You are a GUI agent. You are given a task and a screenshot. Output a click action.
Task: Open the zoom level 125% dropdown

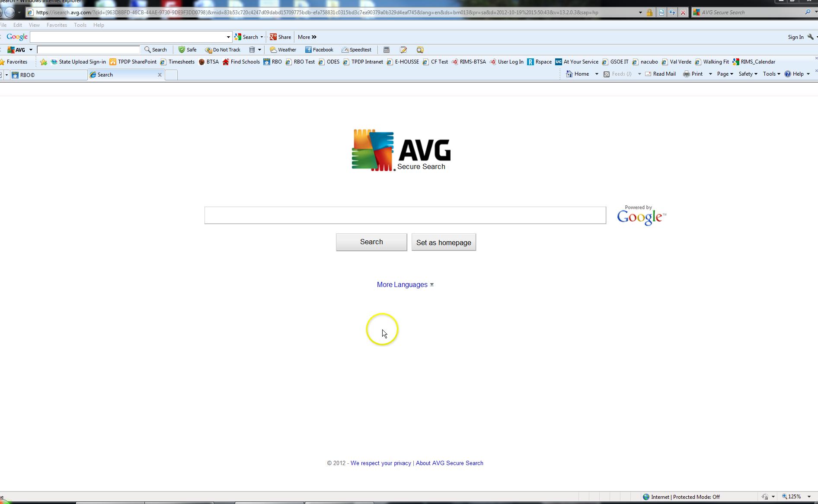coord(809,497)
